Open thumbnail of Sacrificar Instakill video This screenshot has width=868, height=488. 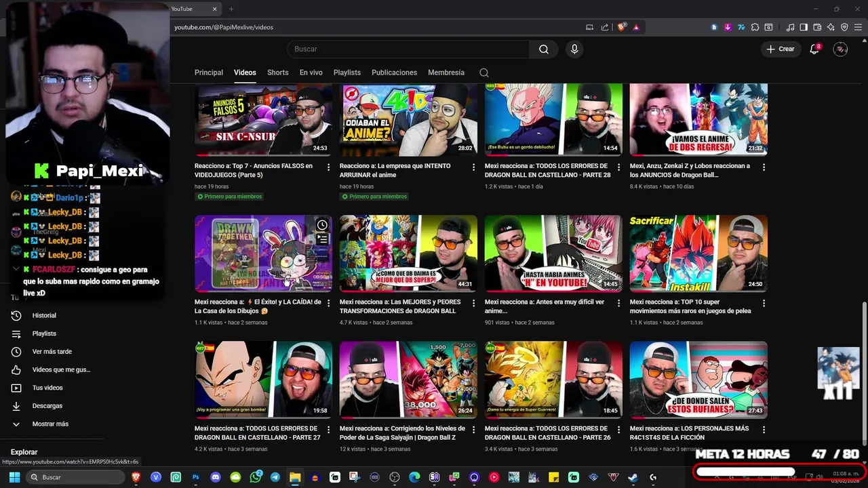pyautogui.click(x=698, y=253)
